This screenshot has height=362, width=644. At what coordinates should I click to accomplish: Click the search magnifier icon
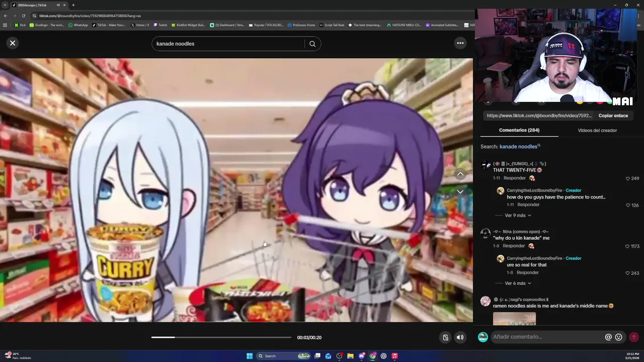pos(312,44)
